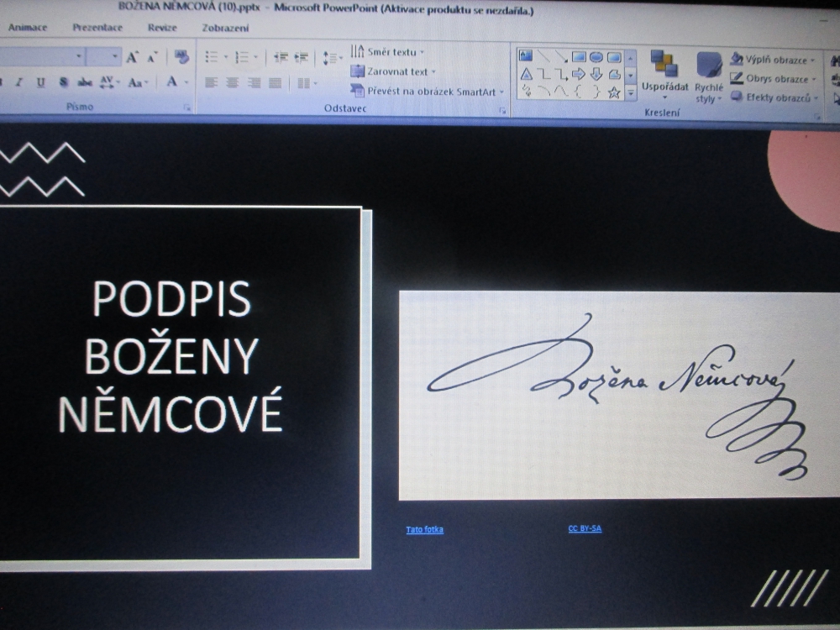
Task: Open the Obrys obrazce outline menu
Action: (x=774, y=79)
